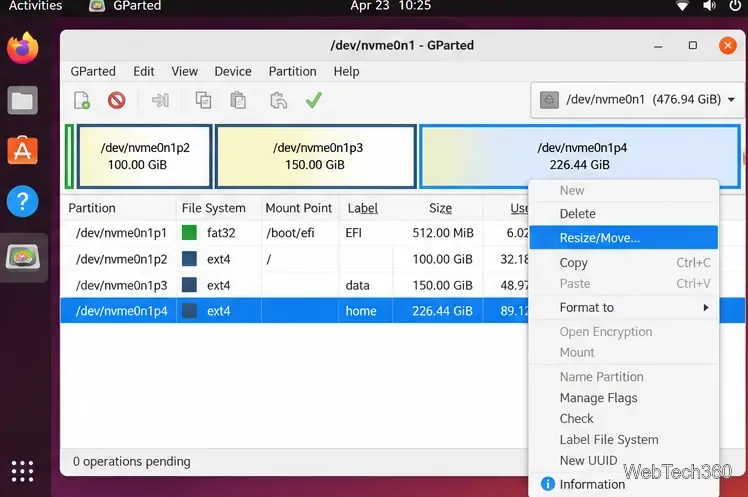This screenshot has width=748, height=497.
Task: Open Help from the dock
Action: (x=22, y=201)
